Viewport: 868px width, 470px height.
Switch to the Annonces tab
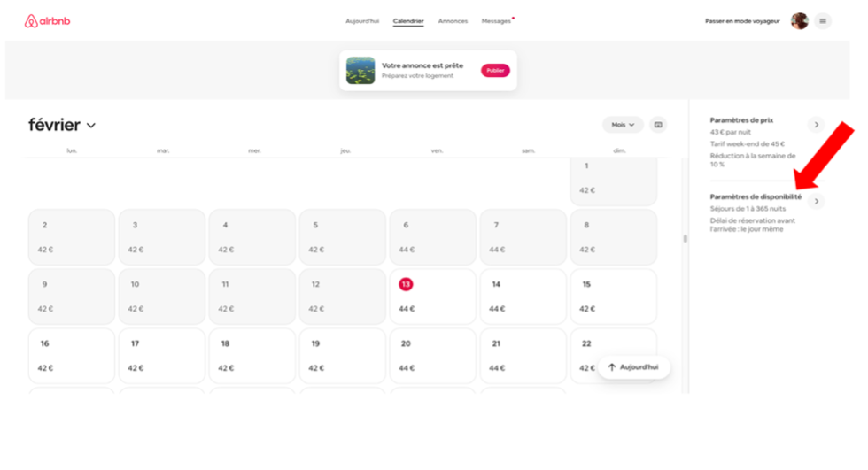(453, 21)
